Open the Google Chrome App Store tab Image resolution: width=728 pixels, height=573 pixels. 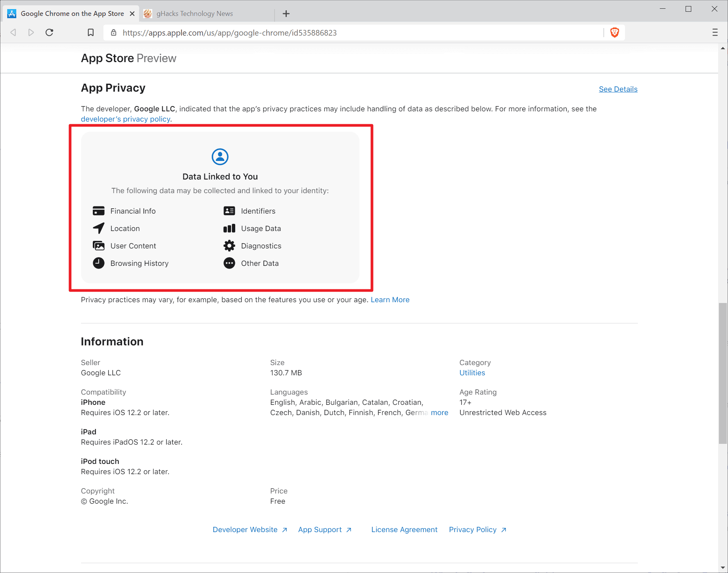(x=71, y=13)
